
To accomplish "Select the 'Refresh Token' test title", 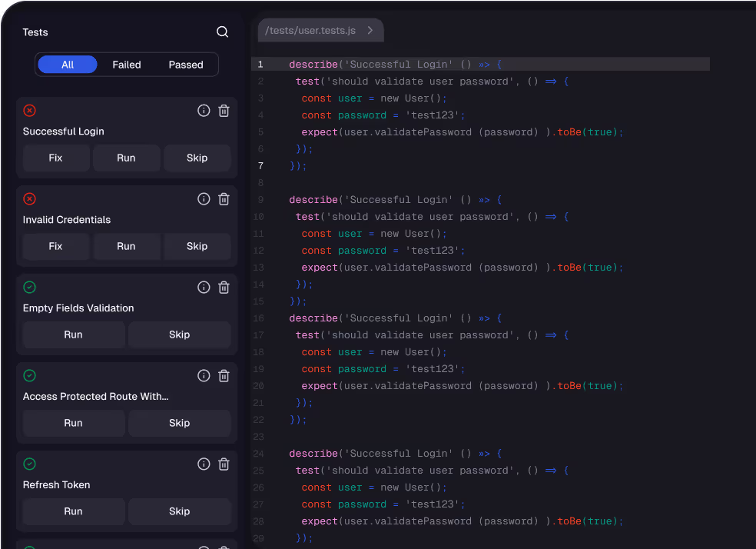I will (56, 484).
